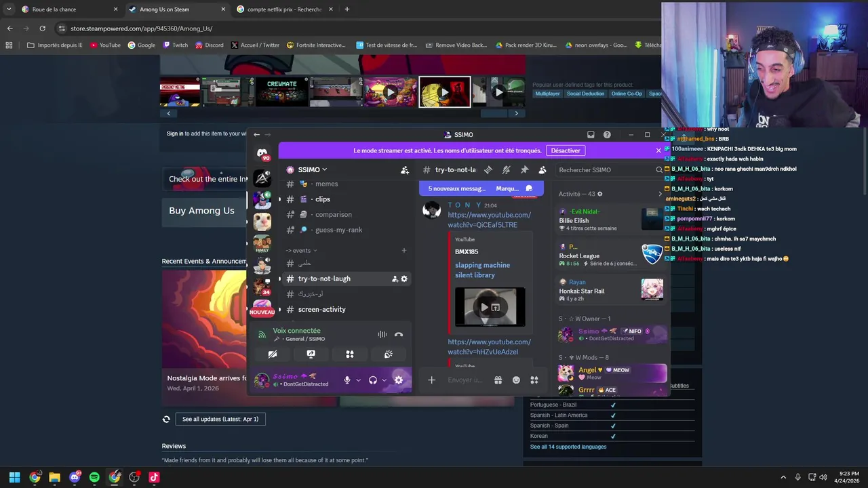This screenshot has height=488, width=868.
Task: Open apps icon in message box
Action: [534, 380]
